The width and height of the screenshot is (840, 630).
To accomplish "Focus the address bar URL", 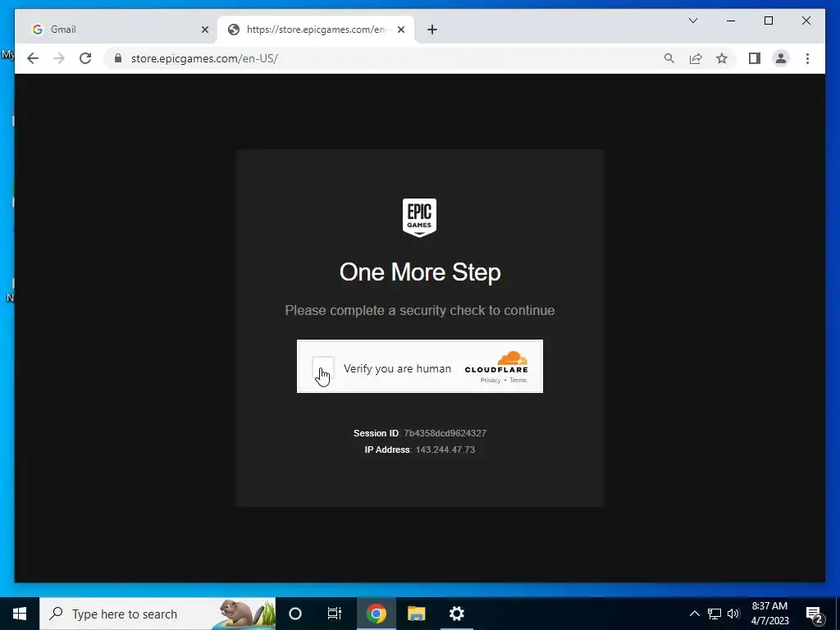I will (204, 58).
